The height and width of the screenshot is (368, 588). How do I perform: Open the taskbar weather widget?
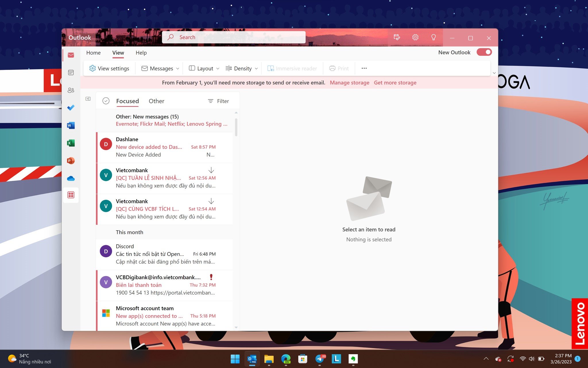click(30, 359)
